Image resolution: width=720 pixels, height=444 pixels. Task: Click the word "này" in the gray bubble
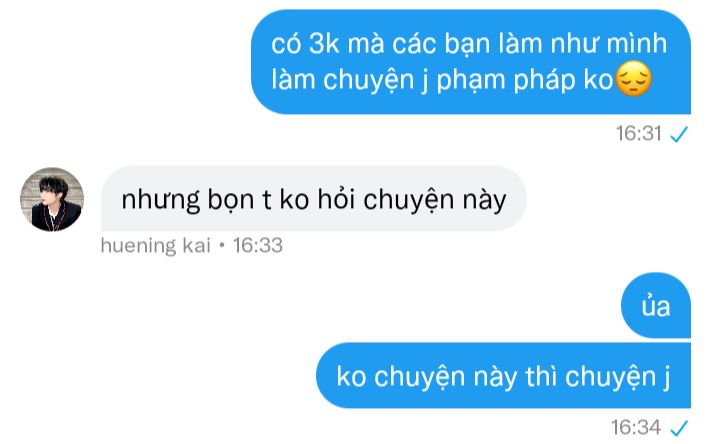(484, 201)
